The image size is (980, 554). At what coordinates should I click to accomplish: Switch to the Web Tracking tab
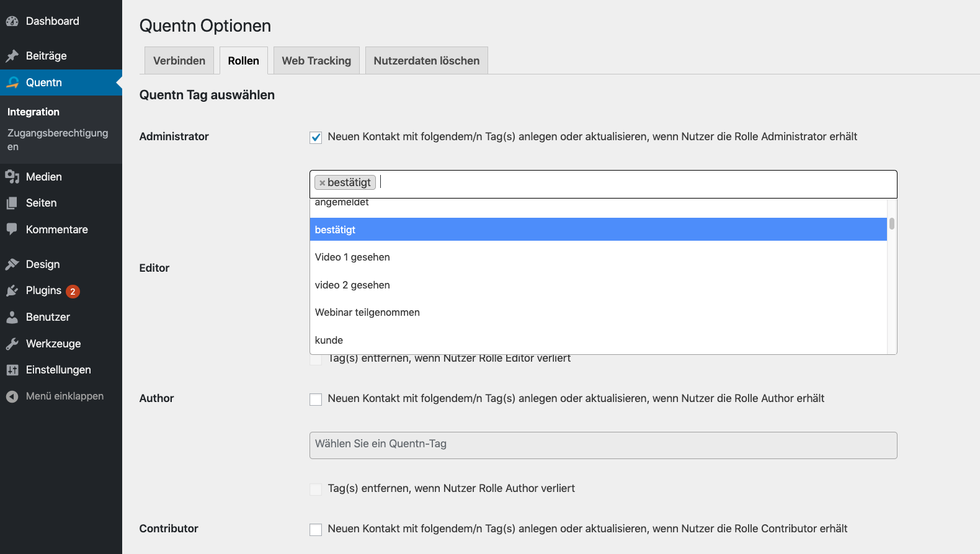[316, 61]
